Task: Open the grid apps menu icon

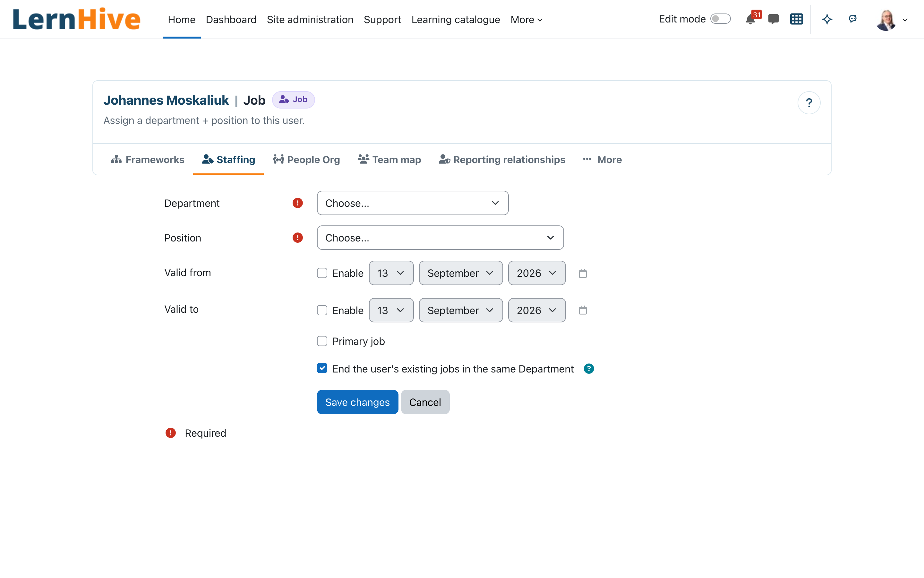Action: click(797, 19)
